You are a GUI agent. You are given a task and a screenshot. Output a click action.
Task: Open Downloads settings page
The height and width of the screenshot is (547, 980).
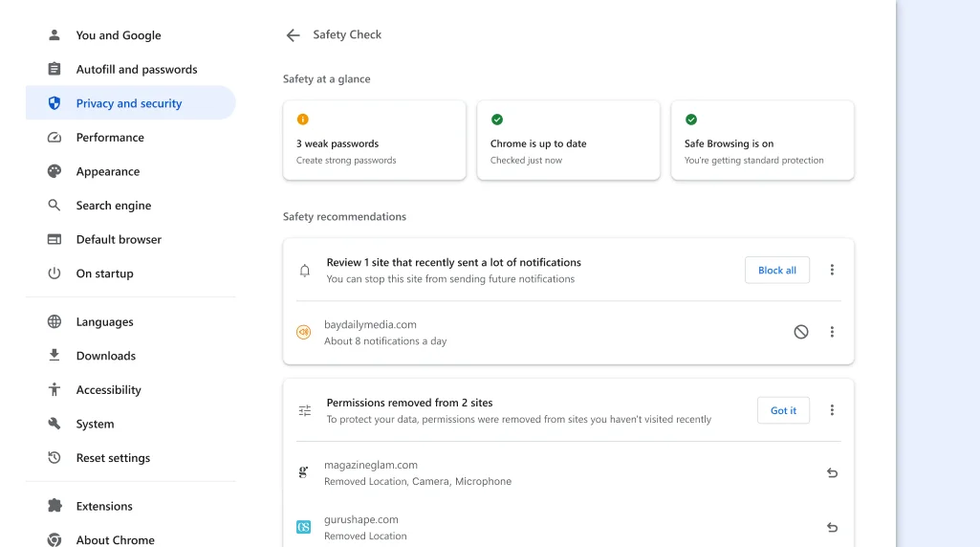click(x=106, y=356)
